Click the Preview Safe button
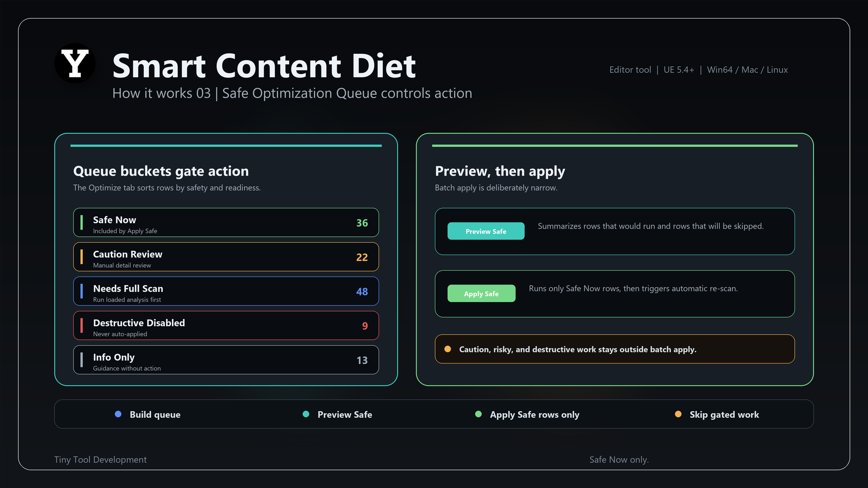This screenshot has width=868, height=488. point(486,231)
